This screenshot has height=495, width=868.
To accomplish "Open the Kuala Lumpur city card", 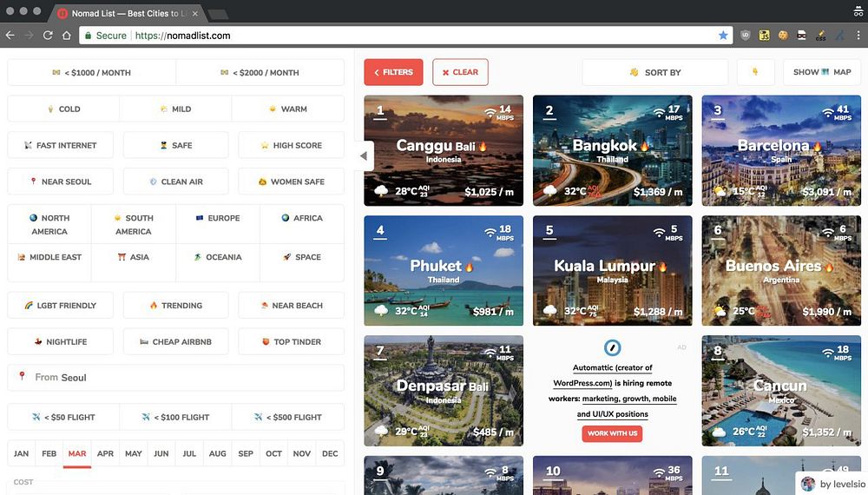I will pos(612,271).
